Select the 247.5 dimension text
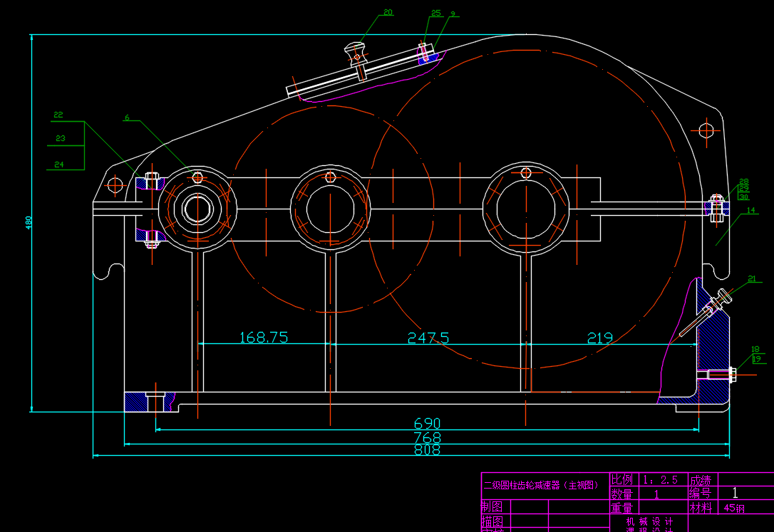Image resolution: width=774 pixels, height=532 pixels. click(428, 338)
